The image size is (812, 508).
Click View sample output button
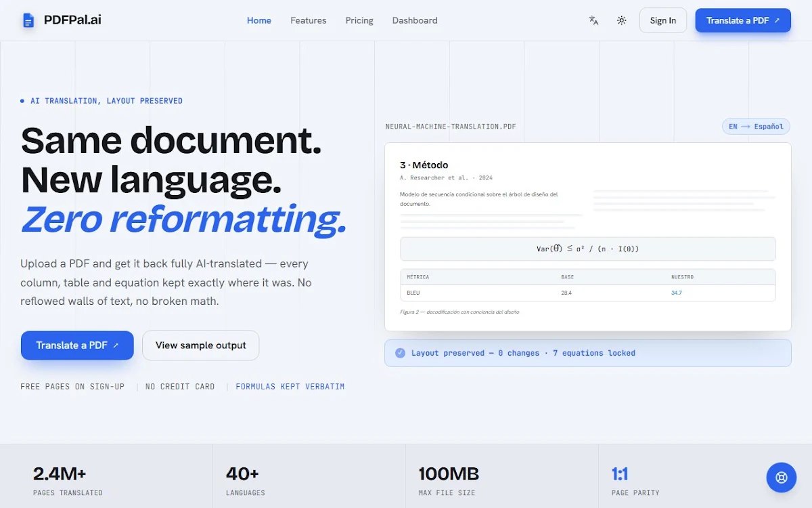[201, 345]
